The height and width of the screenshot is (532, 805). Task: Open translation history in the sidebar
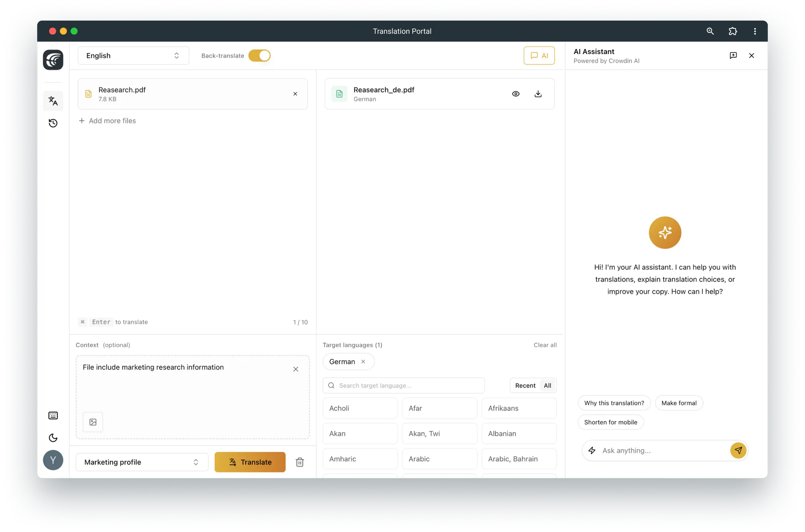[x=53, y=123]
